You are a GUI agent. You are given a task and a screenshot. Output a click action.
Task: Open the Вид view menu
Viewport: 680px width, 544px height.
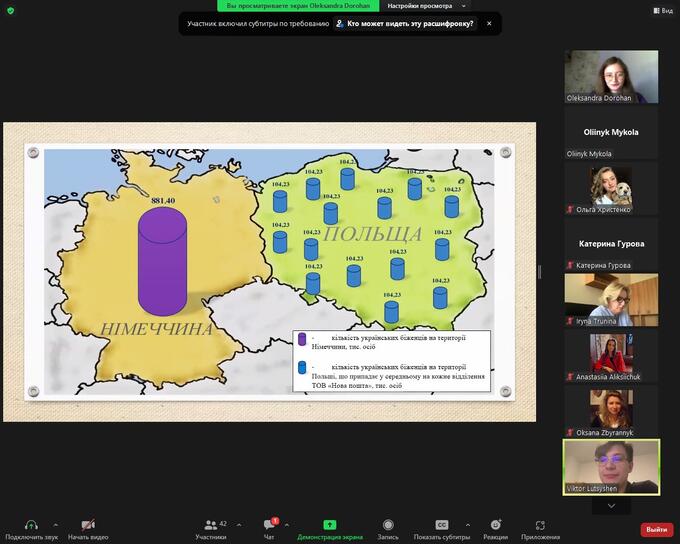click(x=662, y=10)
